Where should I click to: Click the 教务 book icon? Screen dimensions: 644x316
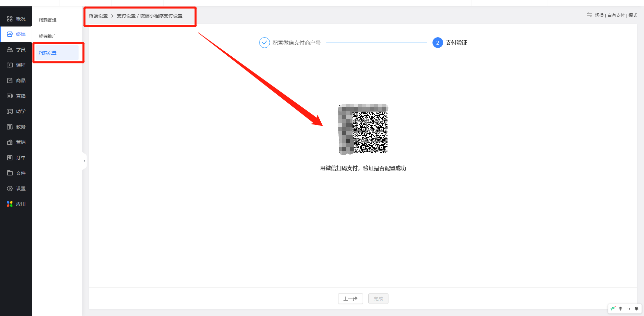tap(10, 127)
